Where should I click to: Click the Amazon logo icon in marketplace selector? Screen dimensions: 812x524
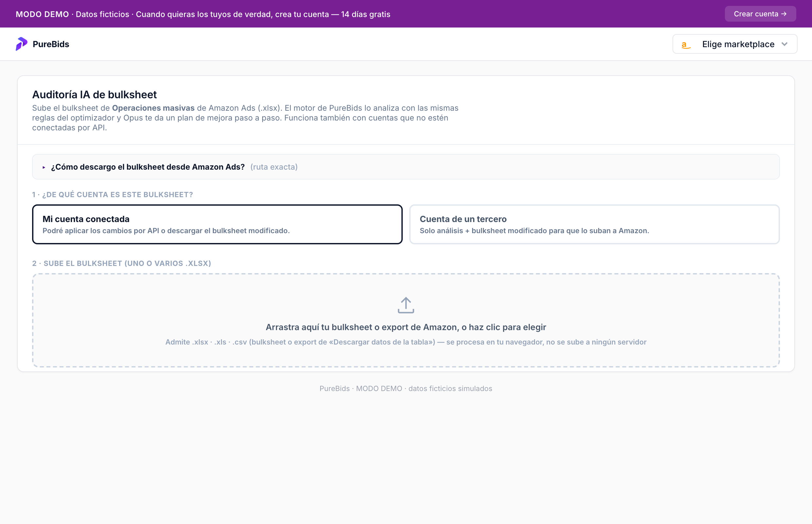[x=686, y=45]
